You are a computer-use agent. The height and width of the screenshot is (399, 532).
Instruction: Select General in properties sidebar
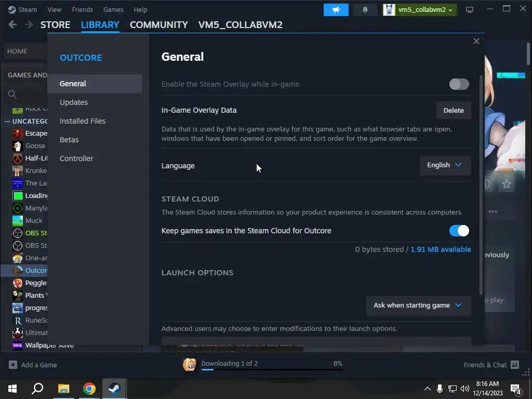pyautogui.click(x=95, y=84)
